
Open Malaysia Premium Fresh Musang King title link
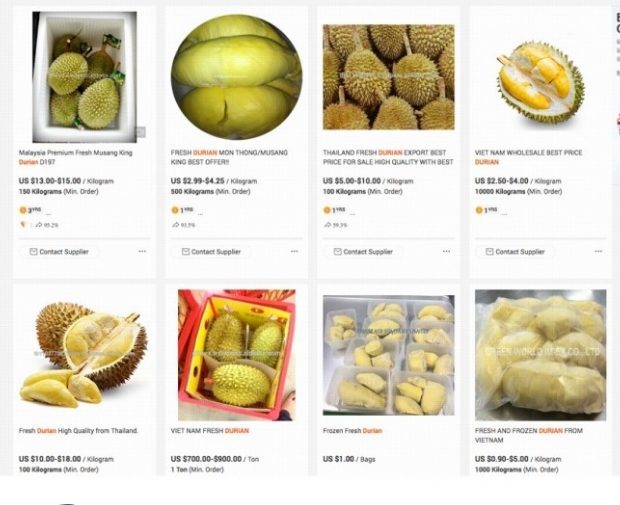[x=76, y=157]
